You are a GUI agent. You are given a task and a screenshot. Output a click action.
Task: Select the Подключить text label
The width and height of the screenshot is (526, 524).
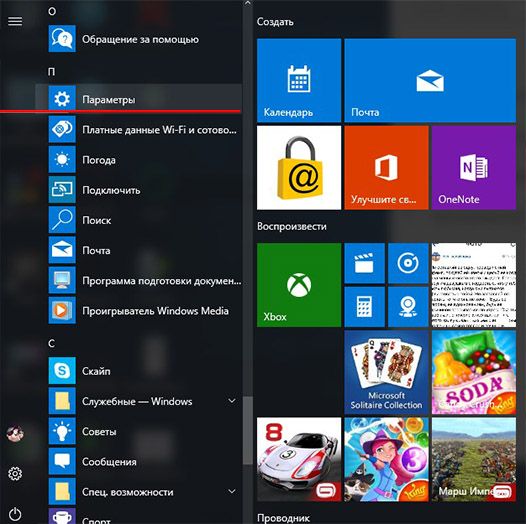(x=111, y=190)
